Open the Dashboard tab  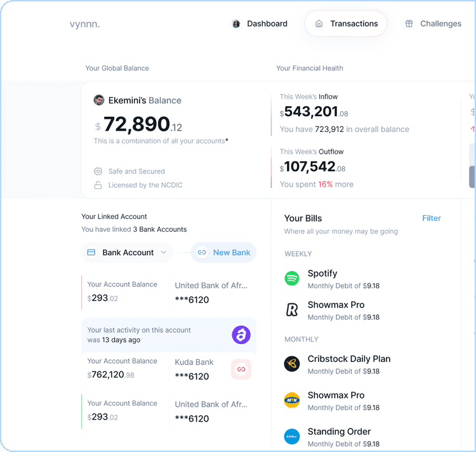260,23
